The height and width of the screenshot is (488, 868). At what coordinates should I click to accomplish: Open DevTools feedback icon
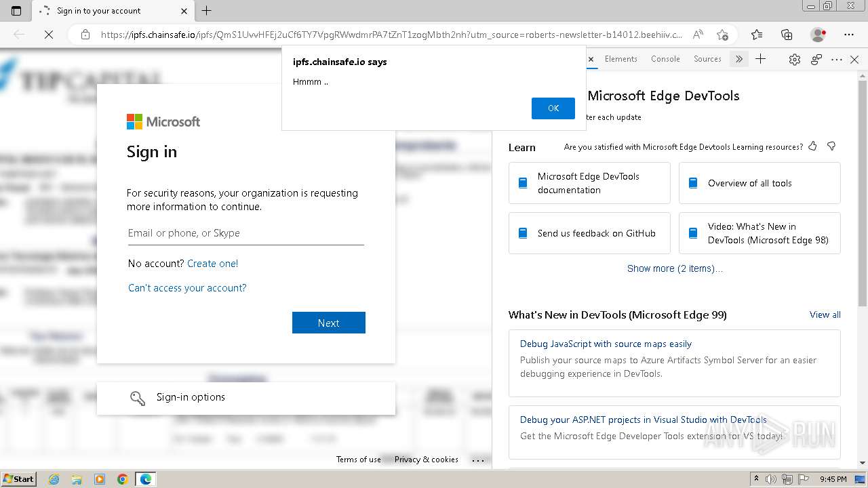point(816,60)
